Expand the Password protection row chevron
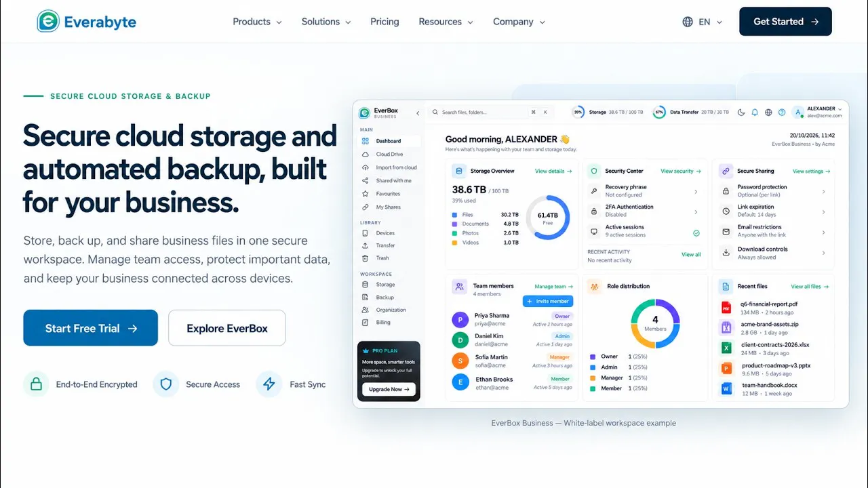Screen dimensions: 868x488 pyautogui.click(x=824, y=192)
